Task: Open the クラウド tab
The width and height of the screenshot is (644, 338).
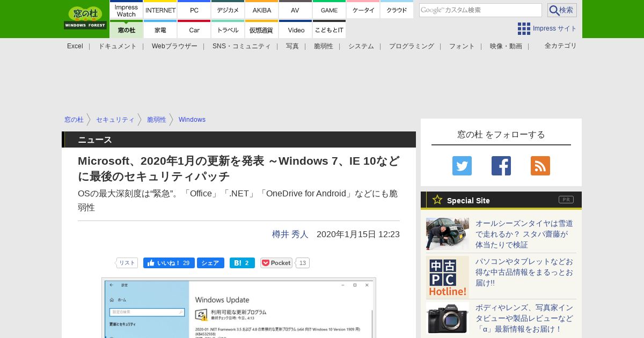Action: 397,10
